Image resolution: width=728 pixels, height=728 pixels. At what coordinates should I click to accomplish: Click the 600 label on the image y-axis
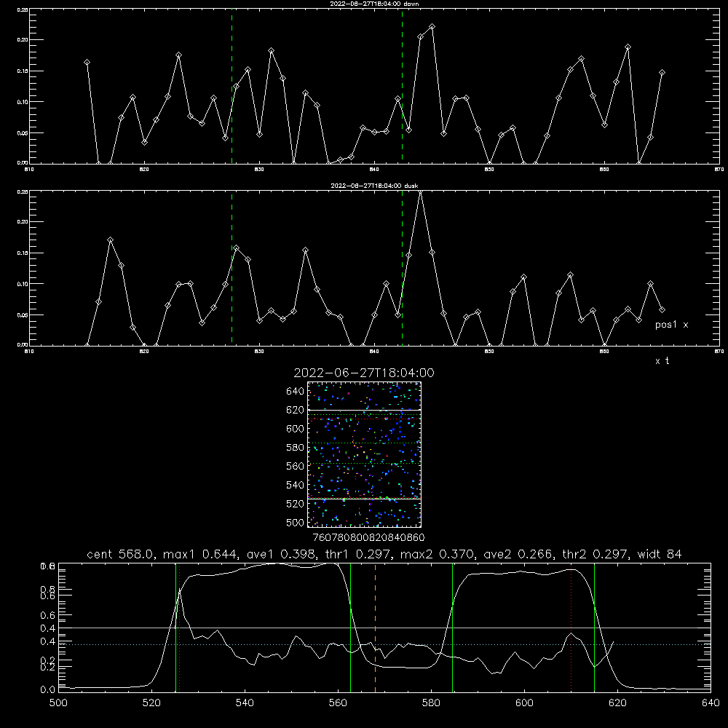click(x=296, y=429)
